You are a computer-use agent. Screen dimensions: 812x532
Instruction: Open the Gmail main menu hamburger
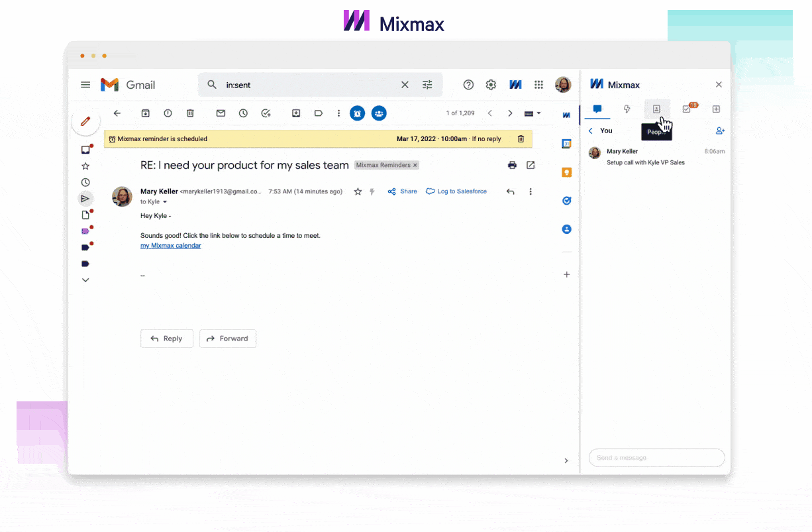point(85,85)
